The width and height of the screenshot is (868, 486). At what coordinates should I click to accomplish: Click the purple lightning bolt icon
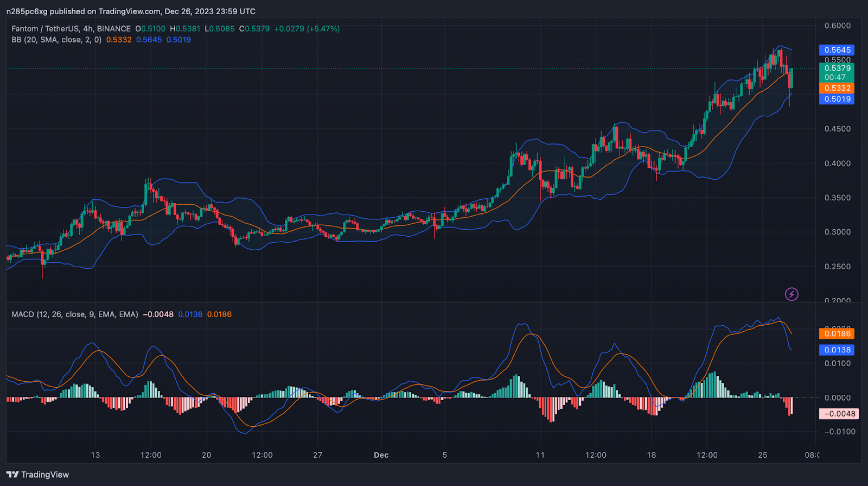click(792, 294)
